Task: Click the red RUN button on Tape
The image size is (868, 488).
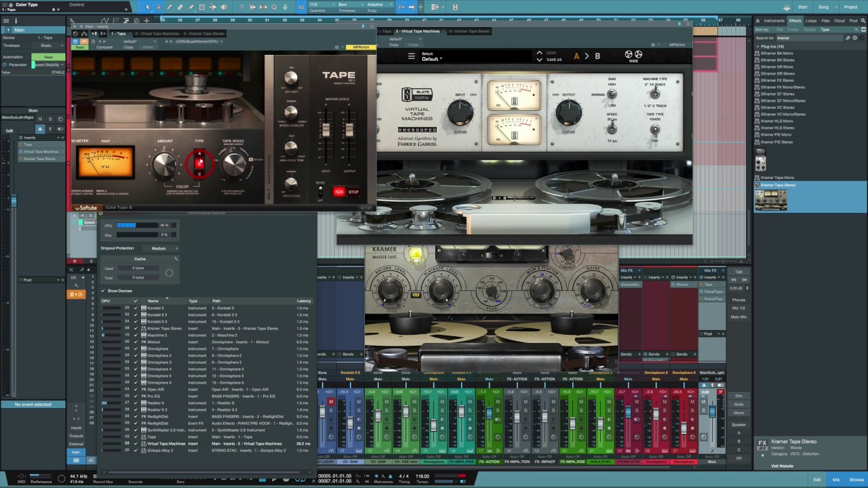Action: [339, 192]
